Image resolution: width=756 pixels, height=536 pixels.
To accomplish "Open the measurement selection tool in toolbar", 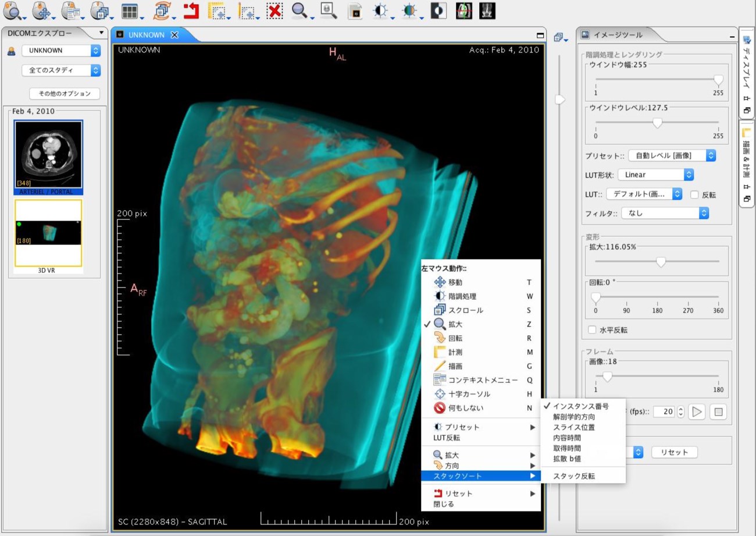I will click(x=219, y=10).
